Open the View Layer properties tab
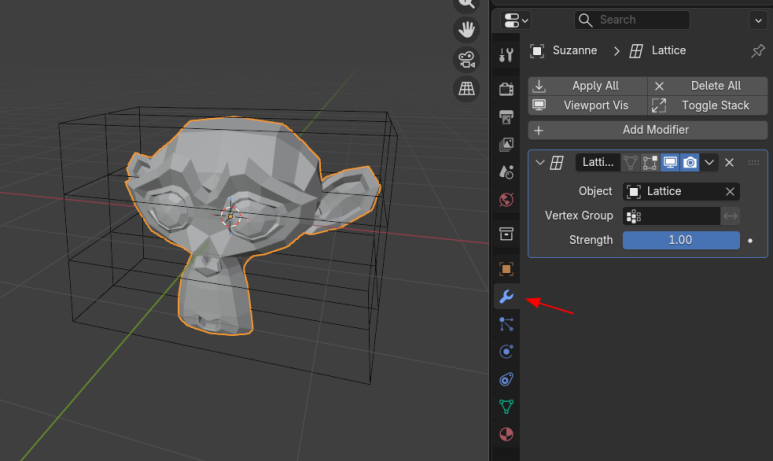The height and width of the screenshot is (461, 773). [506, 144]
